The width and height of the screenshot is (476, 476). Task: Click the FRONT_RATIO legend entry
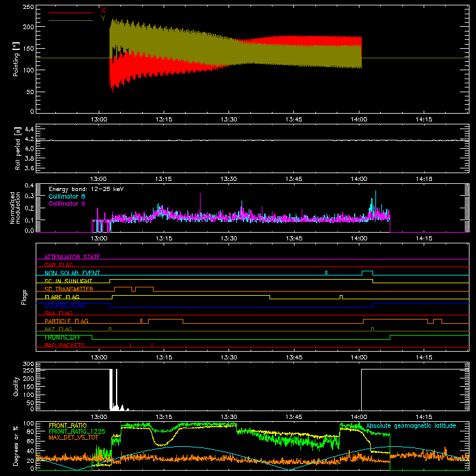pyautogui.click(x=68, y=425)
